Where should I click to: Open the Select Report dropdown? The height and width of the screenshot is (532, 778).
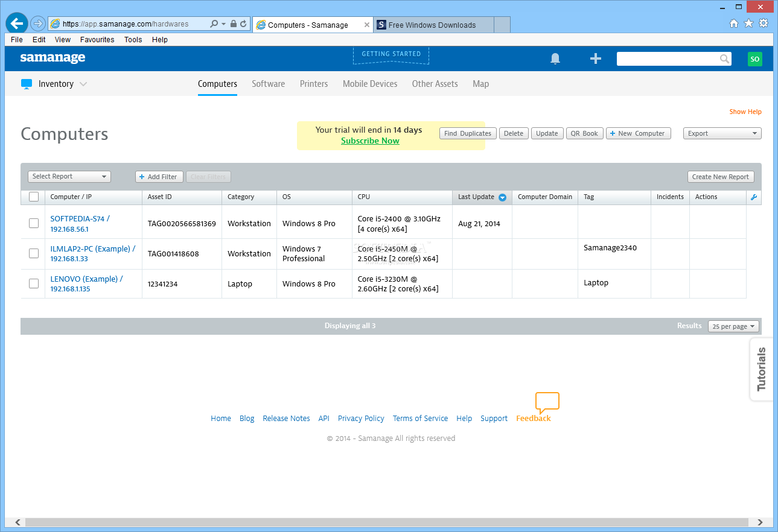pyautogui.click(x=69, y=177)
